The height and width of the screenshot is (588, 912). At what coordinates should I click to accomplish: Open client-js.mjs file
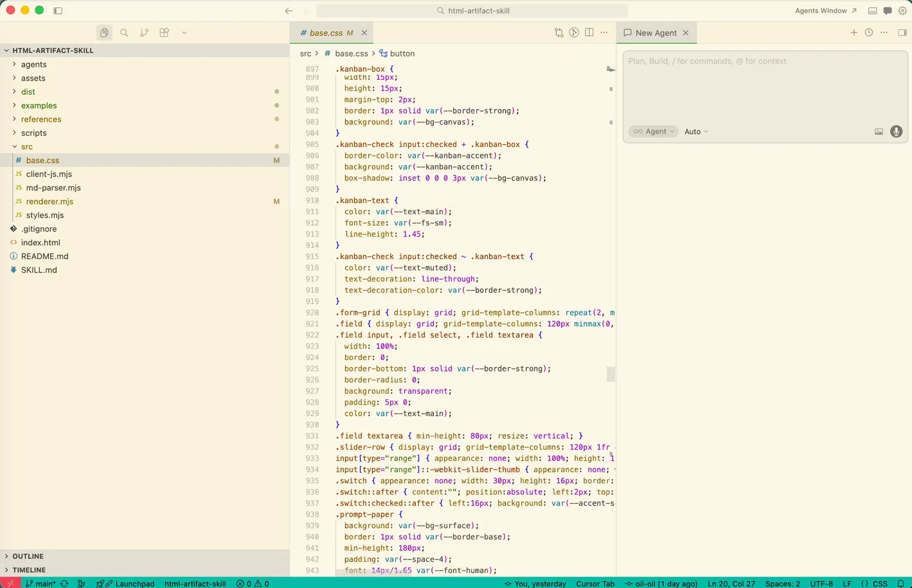click(145, 174)
